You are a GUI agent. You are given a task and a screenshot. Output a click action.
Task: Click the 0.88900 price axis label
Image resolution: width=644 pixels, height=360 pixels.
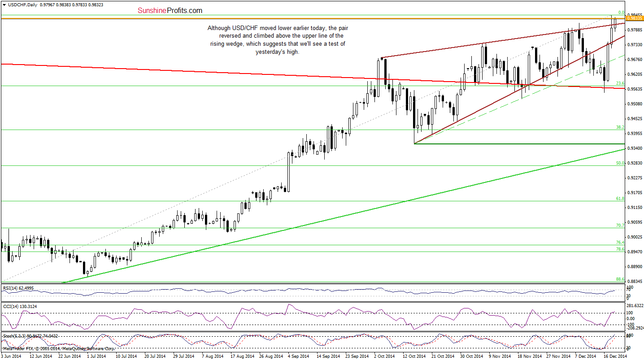[635, 267]
